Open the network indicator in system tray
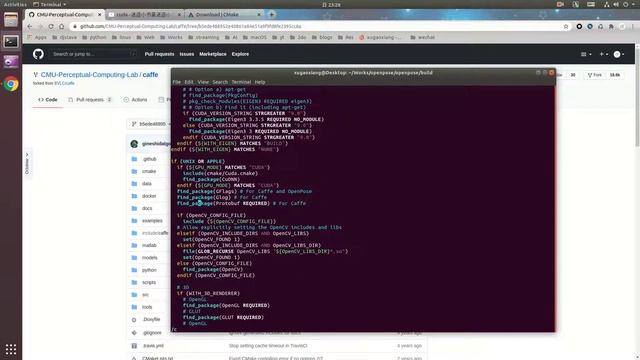This screenshot has height=360, width=640. [607, 4]
